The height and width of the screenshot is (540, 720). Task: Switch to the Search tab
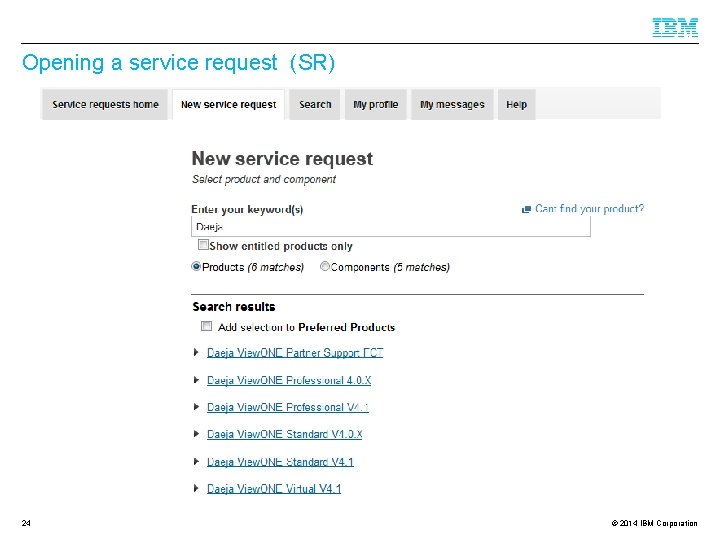click(x=315, y=105)
